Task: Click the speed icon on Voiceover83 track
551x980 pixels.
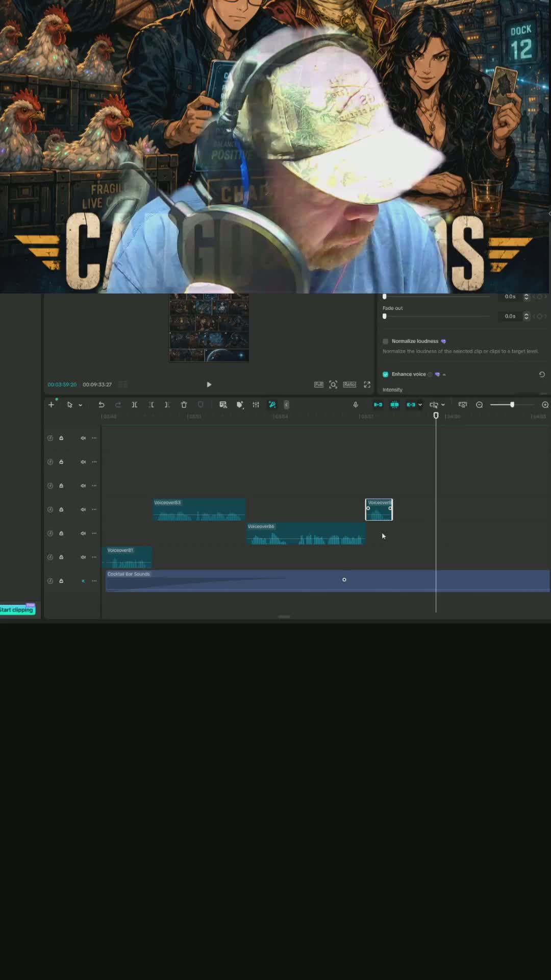Action: click(50, 509)
